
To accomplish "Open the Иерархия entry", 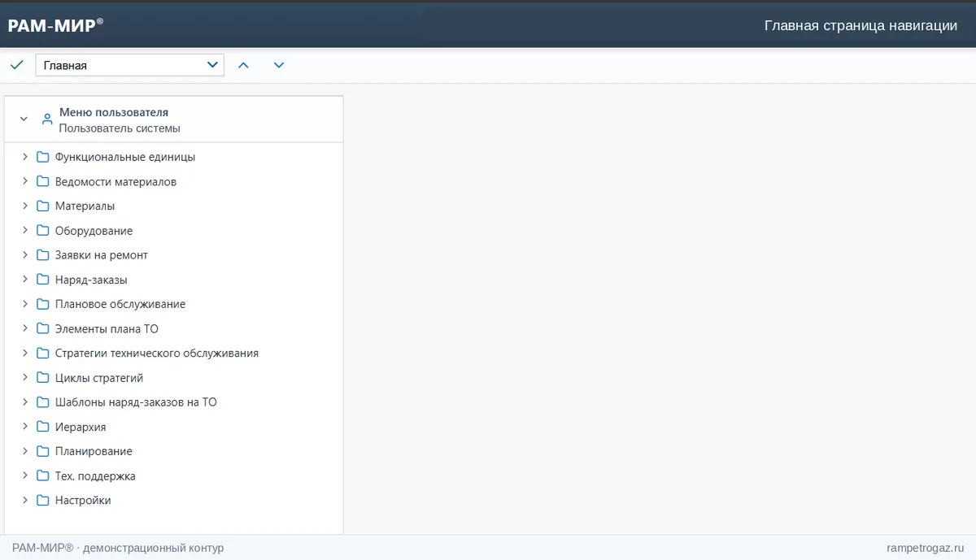I will pos(81,428).
